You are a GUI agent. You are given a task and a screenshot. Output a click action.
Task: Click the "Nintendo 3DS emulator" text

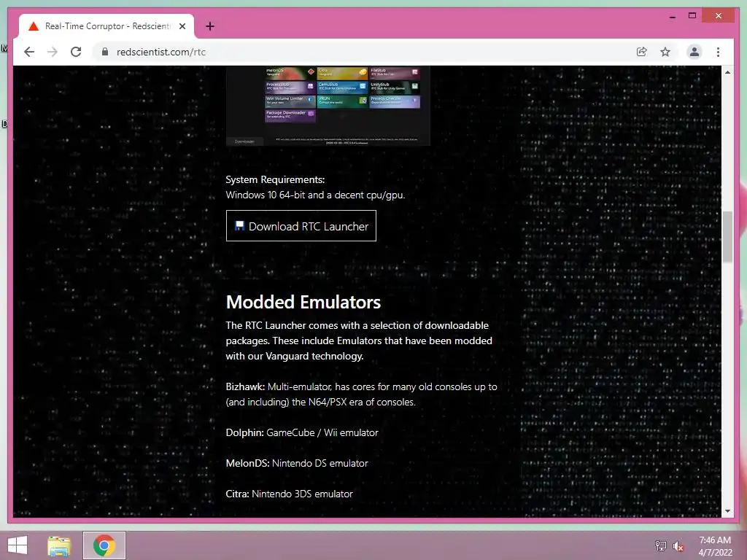click(302, 494)
